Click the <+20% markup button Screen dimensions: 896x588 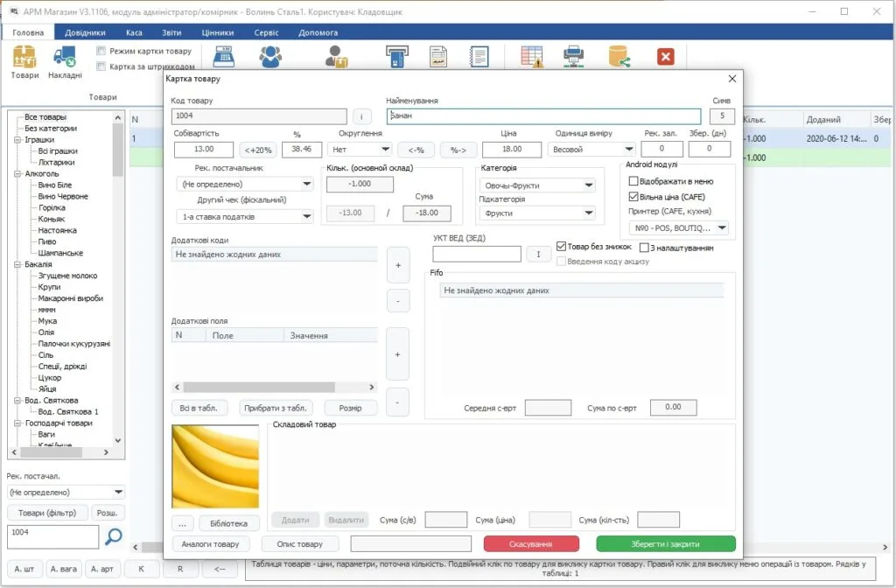coord(258,150)
